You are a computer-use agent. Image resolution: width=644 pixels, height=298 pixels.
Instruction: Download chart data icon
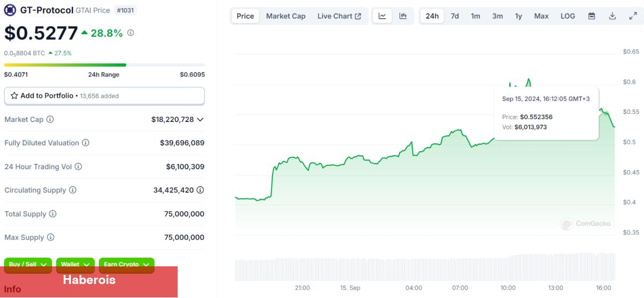(x=612, y=16)
